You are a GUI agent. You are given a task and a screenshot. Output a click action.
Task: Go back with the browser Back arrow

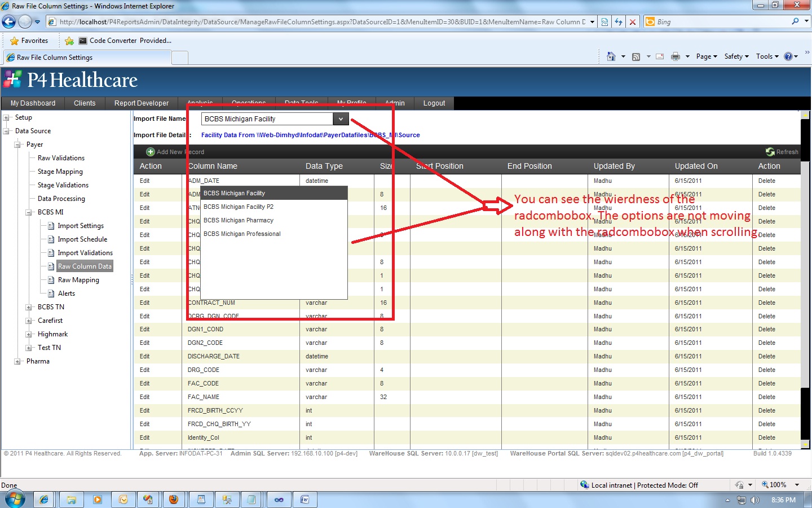click(8, 22)
